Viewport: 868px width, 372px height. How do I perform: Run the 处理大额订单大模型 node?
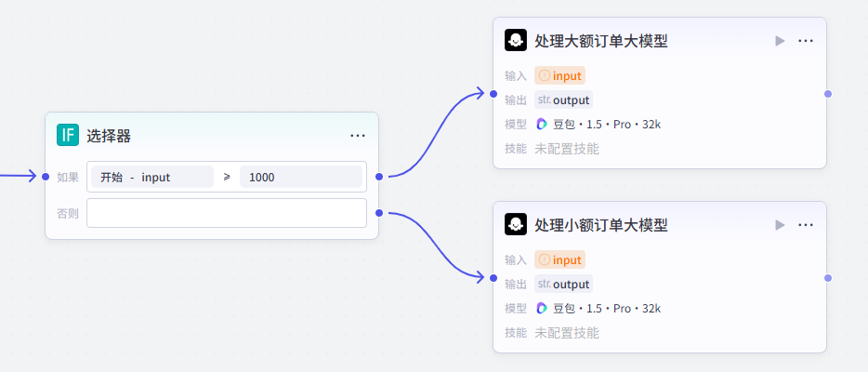(x=780, y=41)
